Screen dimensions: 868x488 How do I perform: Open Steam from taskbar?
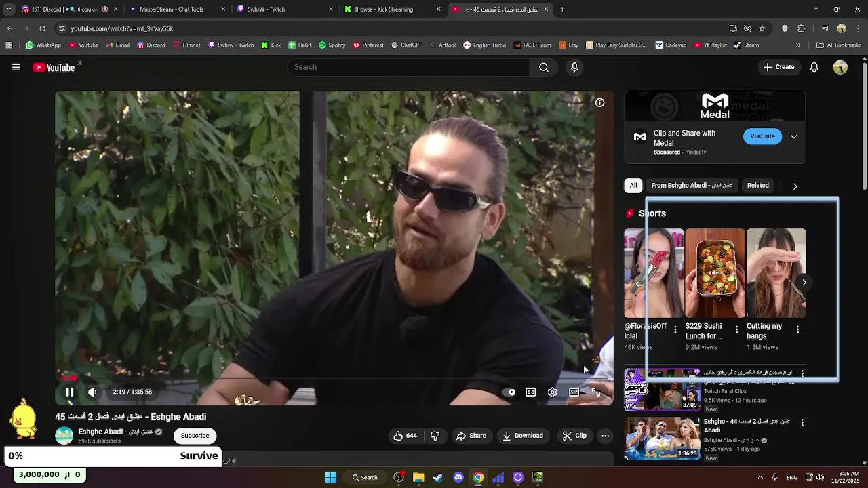coord(438,477)
